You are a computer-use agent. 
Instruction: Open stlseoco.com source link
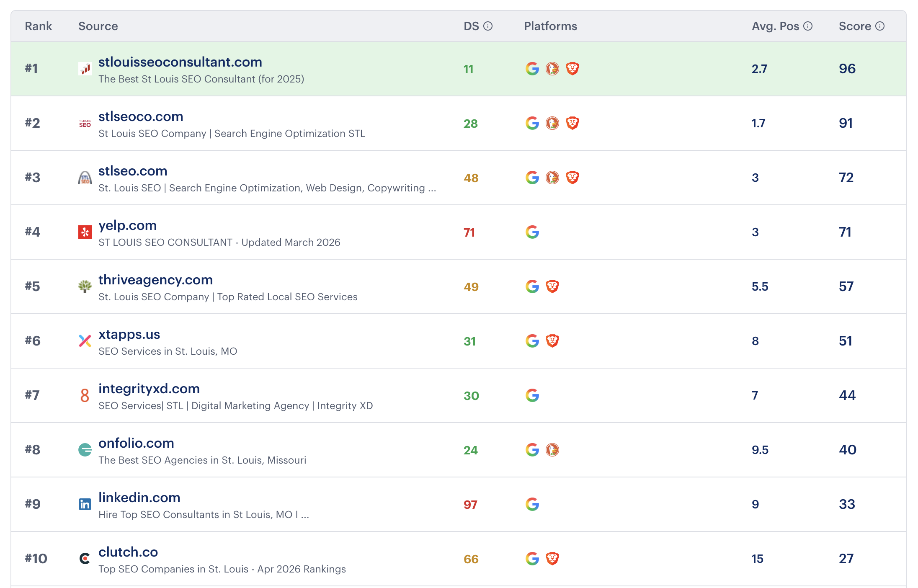click(141, 116)
